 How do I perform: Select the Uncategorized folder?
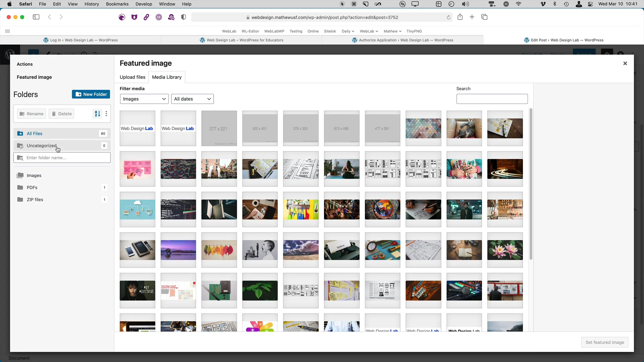[x=62, y=145]
